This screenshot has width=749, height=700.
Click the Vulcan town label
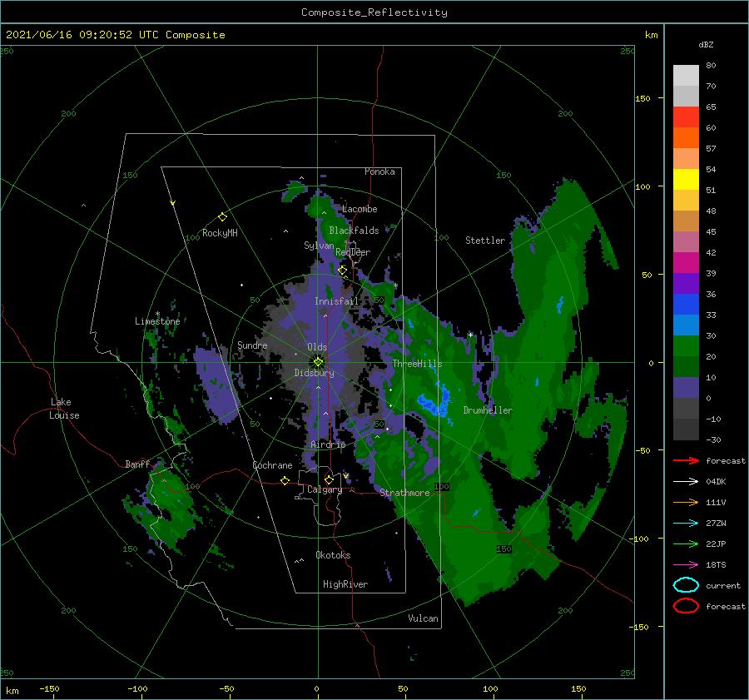click(423, 618)
